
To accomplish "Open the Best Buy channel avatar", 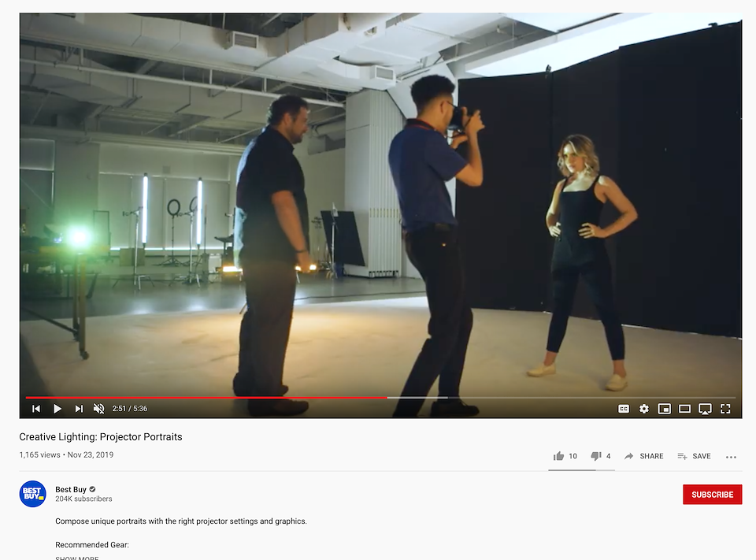I will [33, 494].
